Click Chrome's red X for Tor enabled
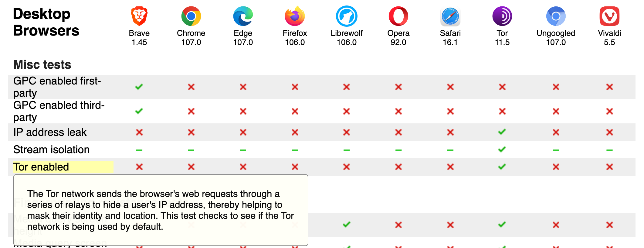 click(x=191, y=167)
